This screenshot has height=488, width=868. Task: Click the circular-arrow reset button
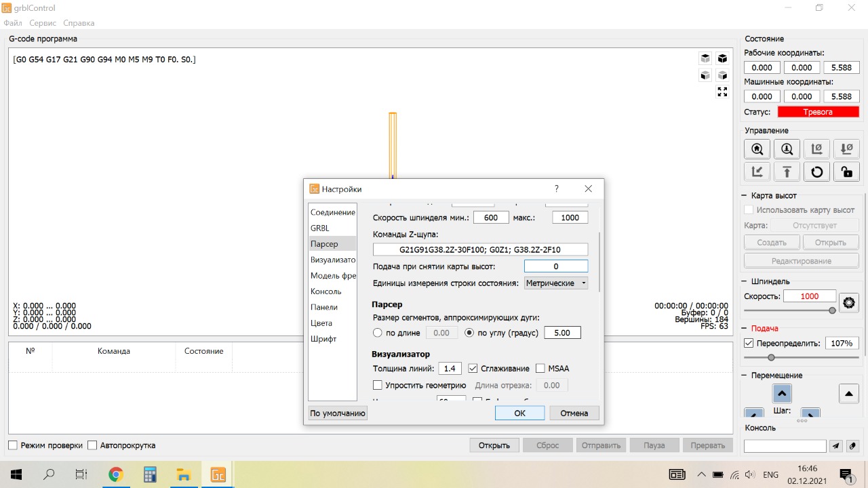[x=817, y=171]
